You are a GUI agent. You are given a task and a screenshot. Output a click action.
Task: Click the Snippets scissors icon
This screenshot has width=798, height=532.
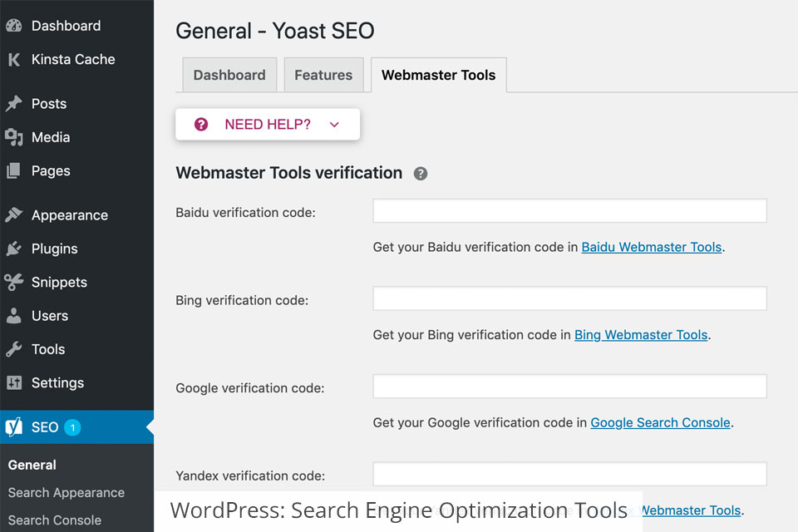14,282
